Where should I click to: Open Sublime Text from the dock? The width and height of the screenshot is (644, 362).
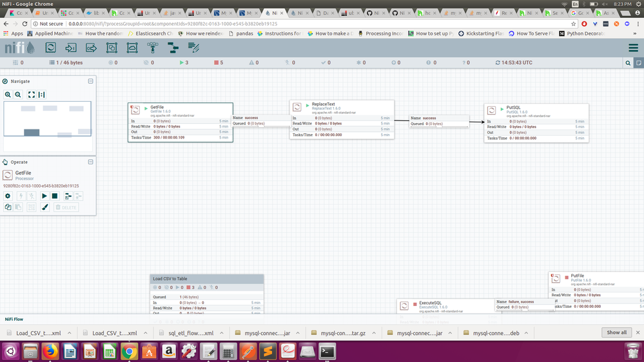(x=268, y=352)
